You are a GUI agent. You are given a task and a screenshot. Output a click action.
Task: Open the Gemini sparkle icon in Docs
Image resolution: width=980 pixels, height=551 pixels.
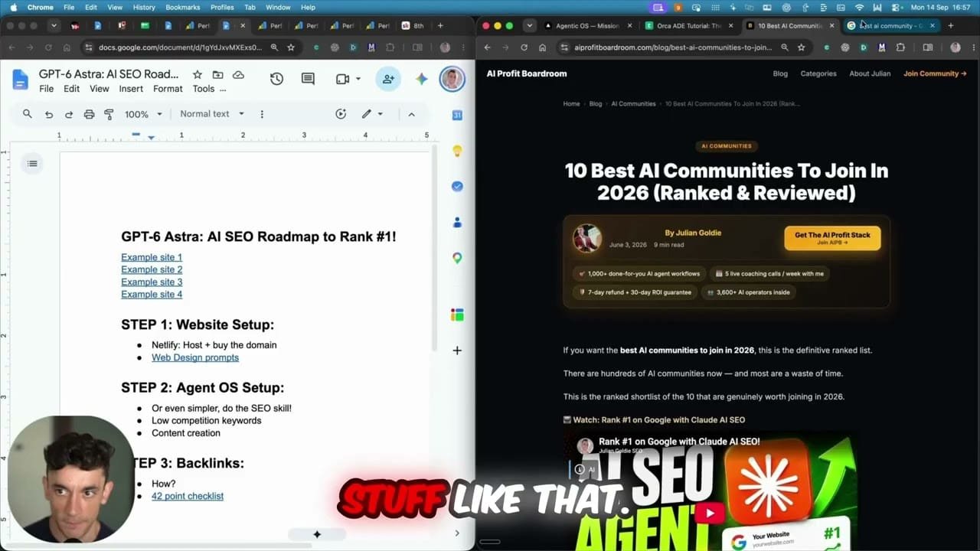(x=421, y=79)
